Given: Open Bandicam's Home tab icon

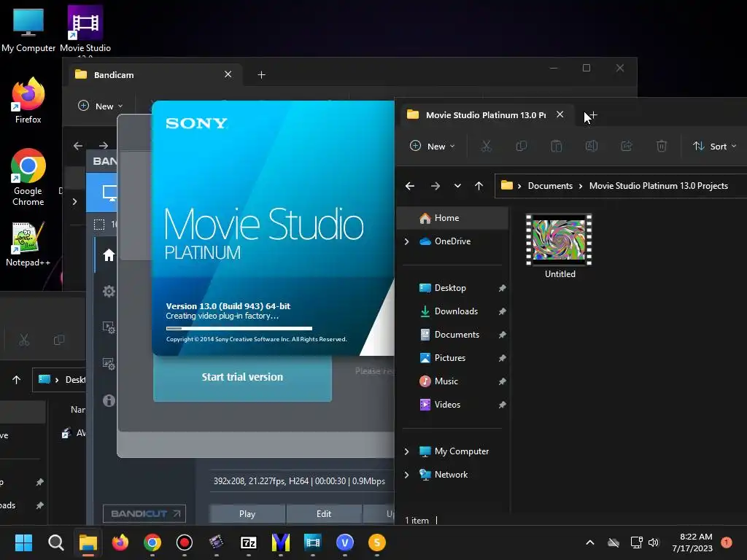Looking at the screenshot, I should (x=109, y=255).
